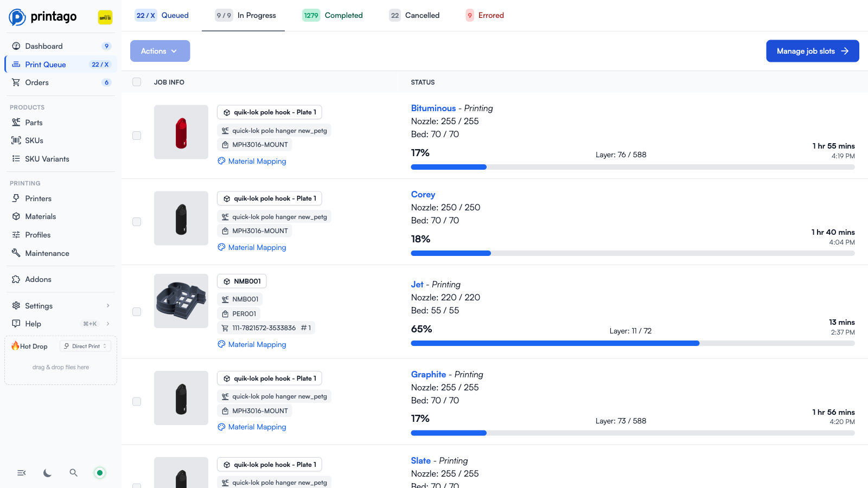
Task: Click the Help book icon
Action: pyautogui.click(x=16, y=324)
